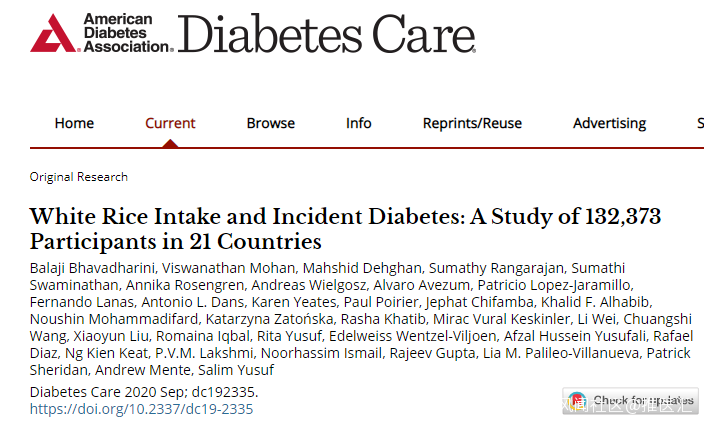This screenshot has height=428, width=704.
Task: Go to the Home tab
Action: (x=74, y=123)
